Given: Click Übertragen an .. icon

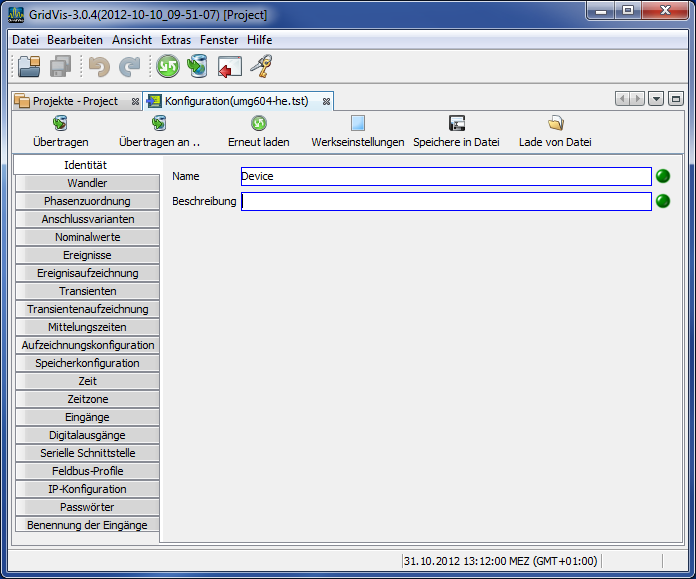Looking at the screenshot, I should tap(159, 123).
